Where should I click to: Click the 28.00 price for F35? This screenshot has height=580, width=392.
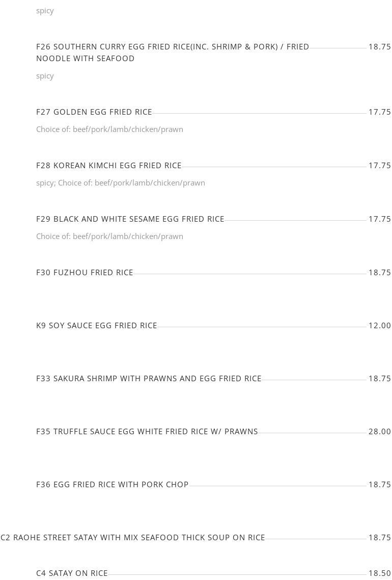pos(379,431)
